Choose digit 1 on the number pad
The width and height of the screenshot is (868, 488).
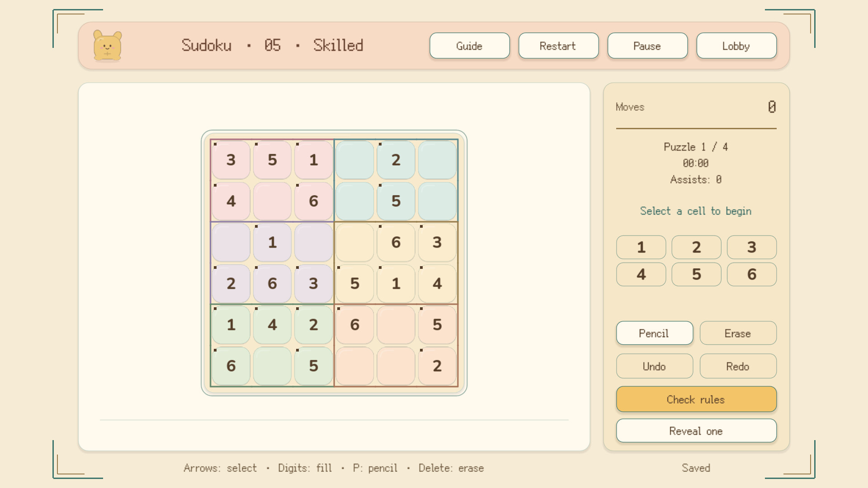(x=641, y=247)
